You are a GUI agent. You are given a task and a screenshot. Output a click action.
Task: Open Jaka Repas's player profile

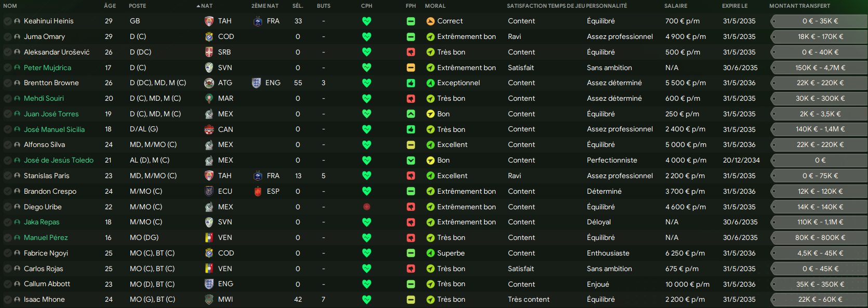click(42, 222)
